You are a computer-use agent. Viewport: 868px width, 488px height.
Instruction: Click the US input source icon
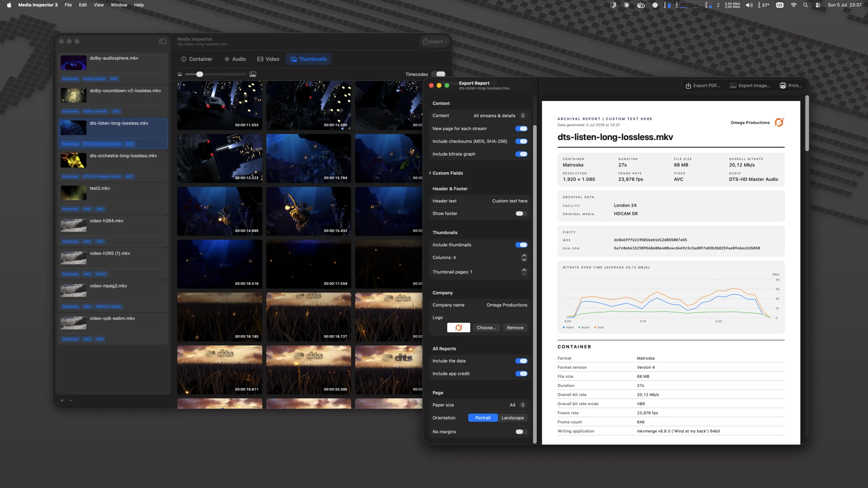[x=780, y=5]
